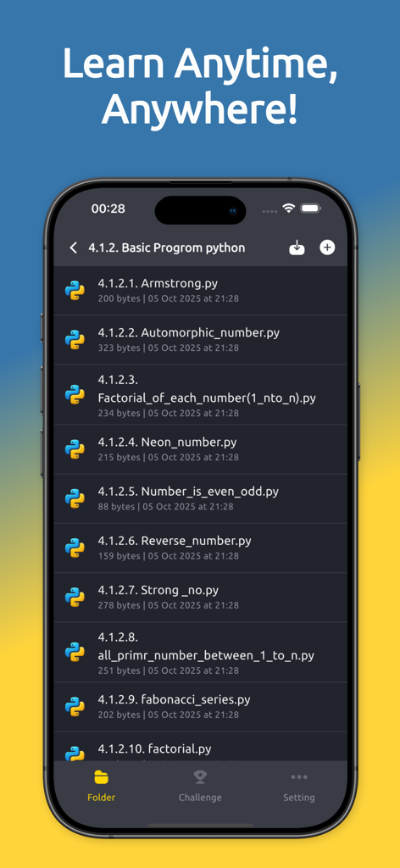
Task: Tap the download/import tray icon
Action: coord(297,248)
